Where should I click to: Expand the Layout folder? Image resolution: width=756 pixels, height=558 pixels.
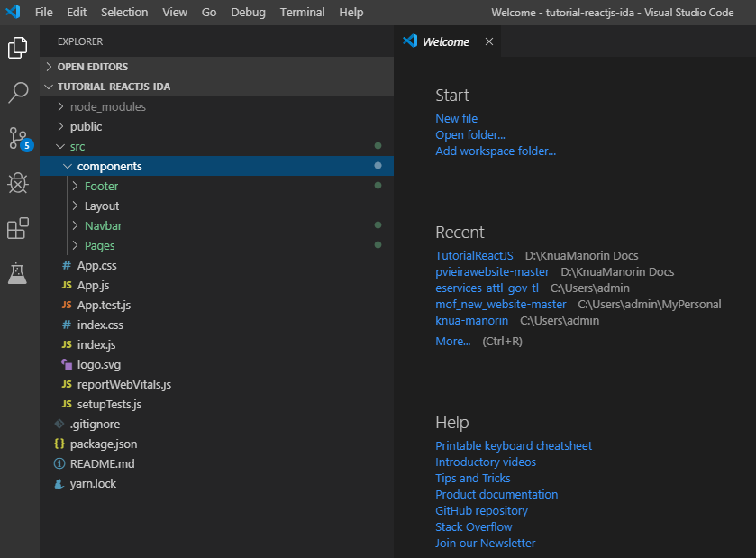[216, 206]
